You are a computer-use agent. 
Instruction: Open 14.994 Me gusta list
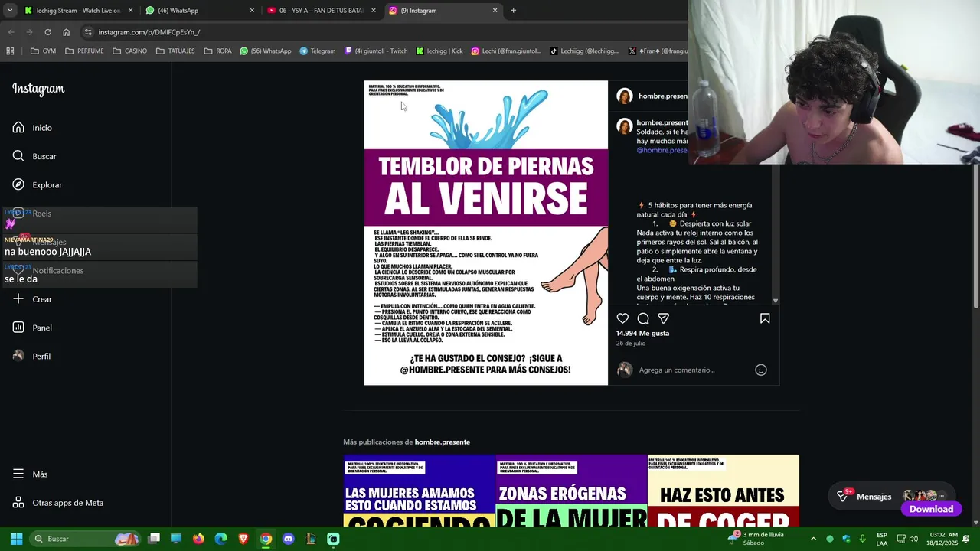tap(642, 333)
